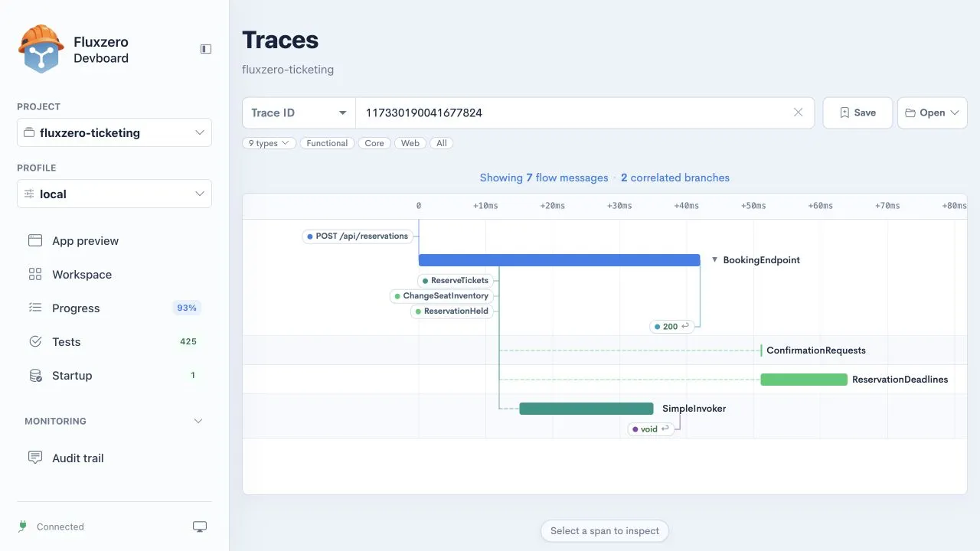980x551 pixels.
Task: Collapse the Monitoring section
Action: point(198,421)
